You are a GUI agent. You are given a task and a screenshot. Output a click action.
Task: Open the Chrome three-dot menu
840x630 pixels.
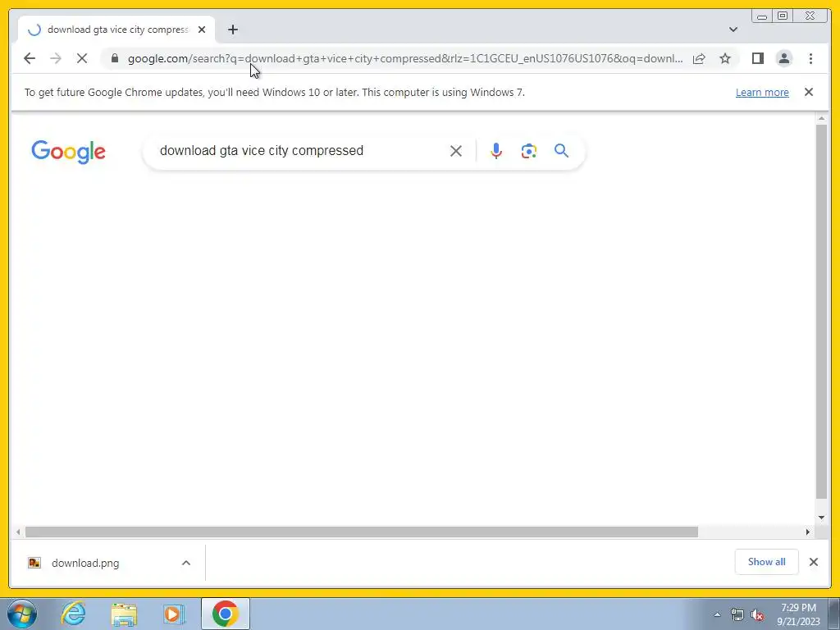tap(810, 58)
